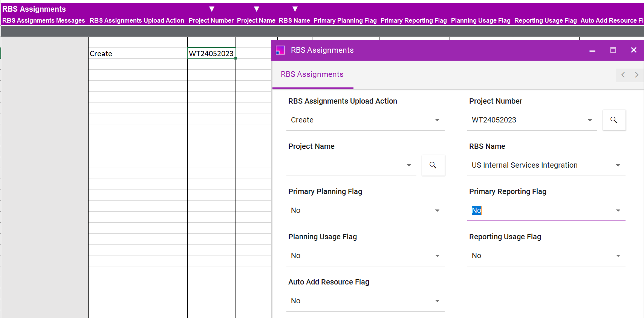The height and width of the screenshot is (318, 644).
Task: Click highlighted No in Primary Reporting Flag
Action: [477, 211]
